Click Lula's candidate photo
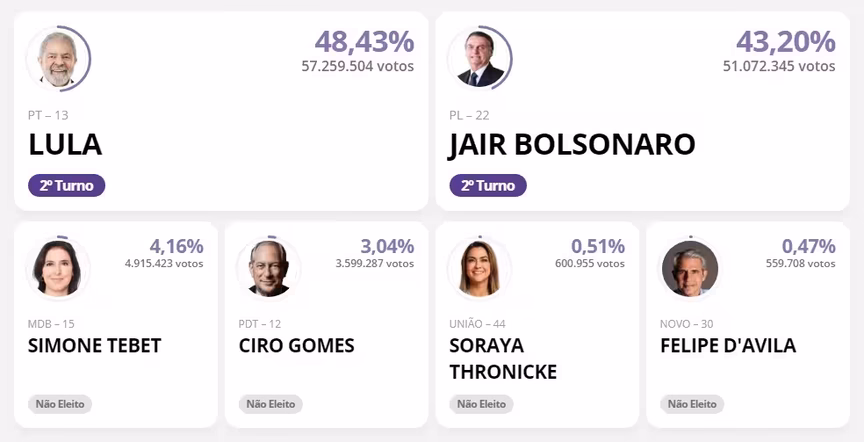This screenshot has height=442, width=864. [x=58, y=58]
